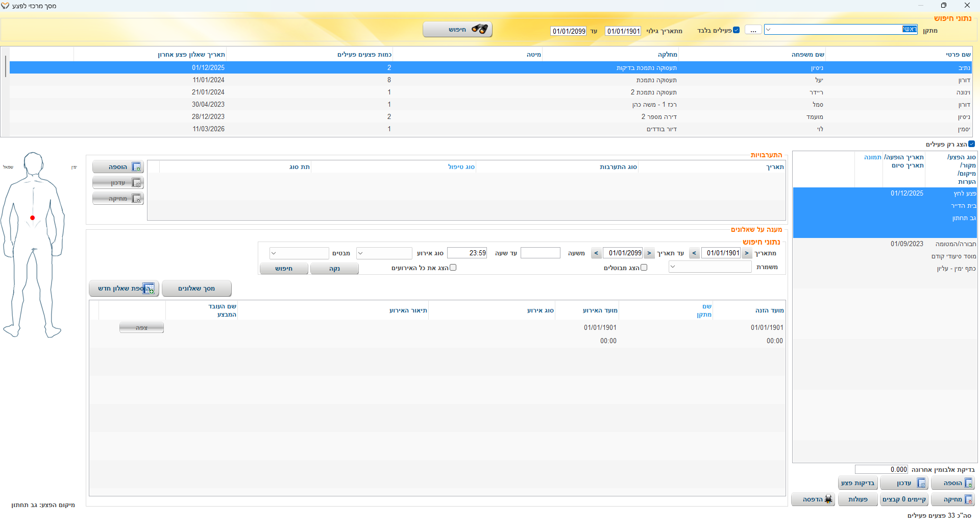Viewport: 980px width, 527px height.
Task: Uncheck the פעילים בלבד checkbox
Action: (x=736, y=30)
